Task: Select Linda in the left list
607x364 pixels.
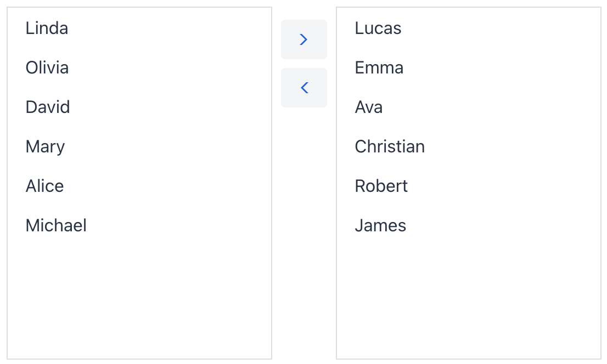Action: (x=47, y=28)
